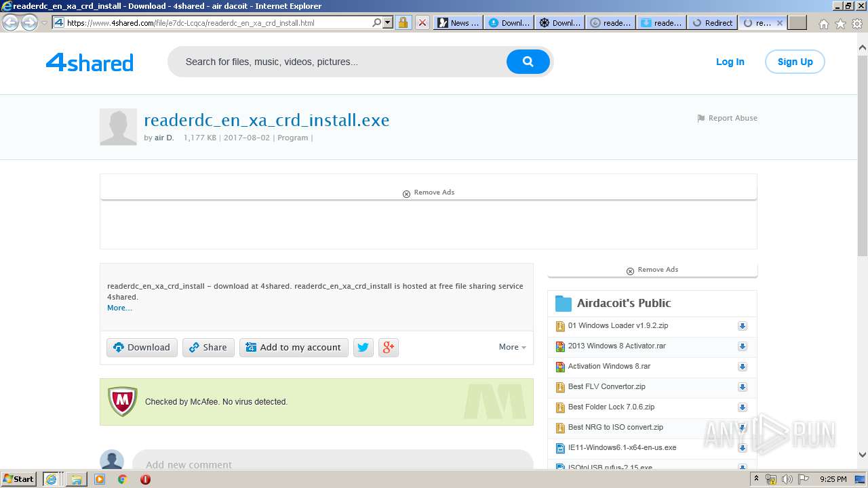868x488 pixels.
Task: Click Add to my account button
Action: (294, 348)
